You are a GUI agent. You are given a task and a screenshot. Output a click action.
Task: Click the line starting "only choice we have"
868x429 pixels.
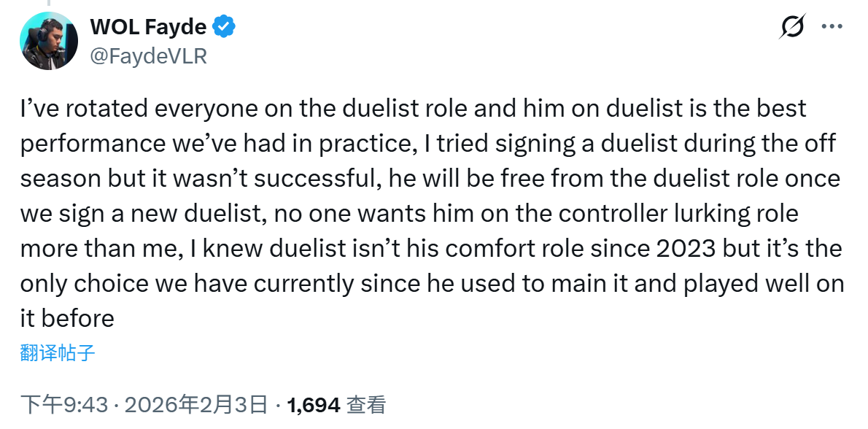point(432,283)
